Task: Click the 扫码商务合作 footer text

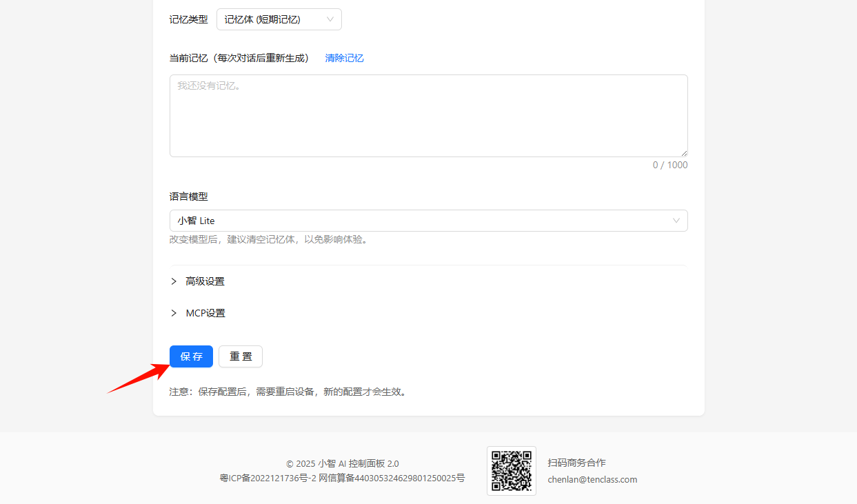Action: click(576, 463)
